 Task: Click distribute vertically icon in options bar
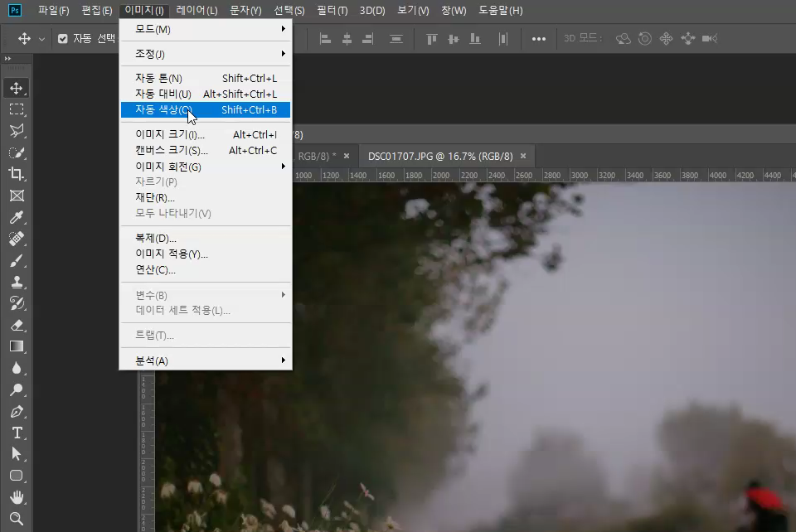tap(396, 39)
